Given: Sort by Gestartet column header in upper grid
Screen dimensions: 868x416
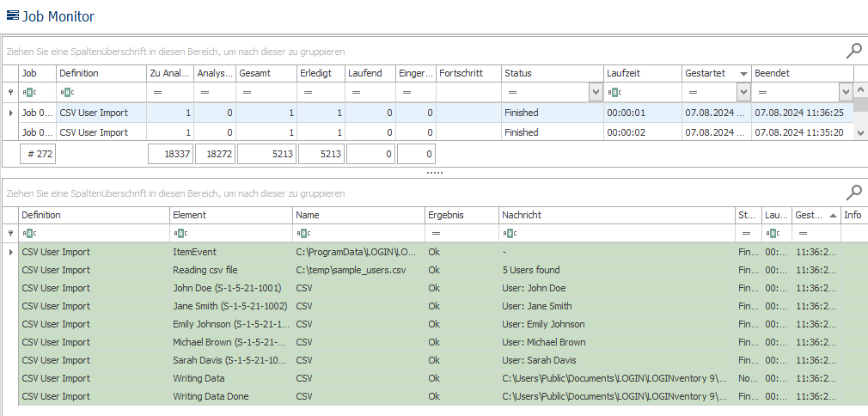Looking at the screenshot, I should pos(717,73).
